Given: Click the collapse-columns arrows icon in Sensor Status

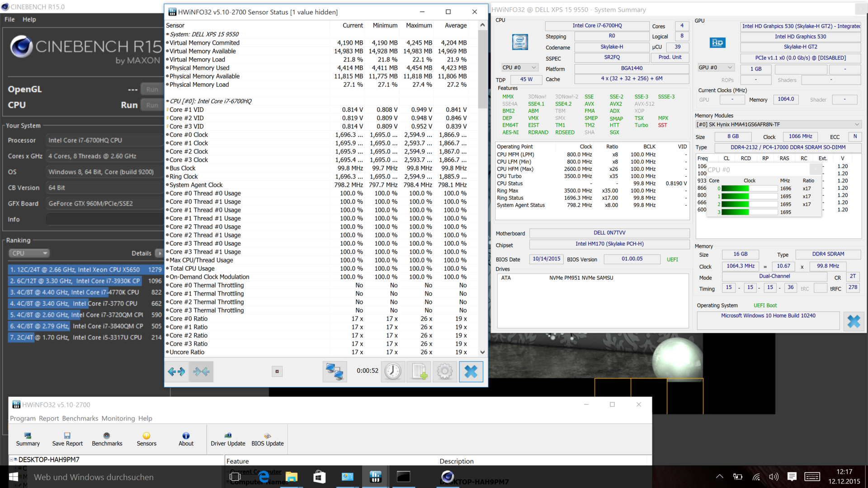Looking at the screenshot, I should click(x=201, y=371).
